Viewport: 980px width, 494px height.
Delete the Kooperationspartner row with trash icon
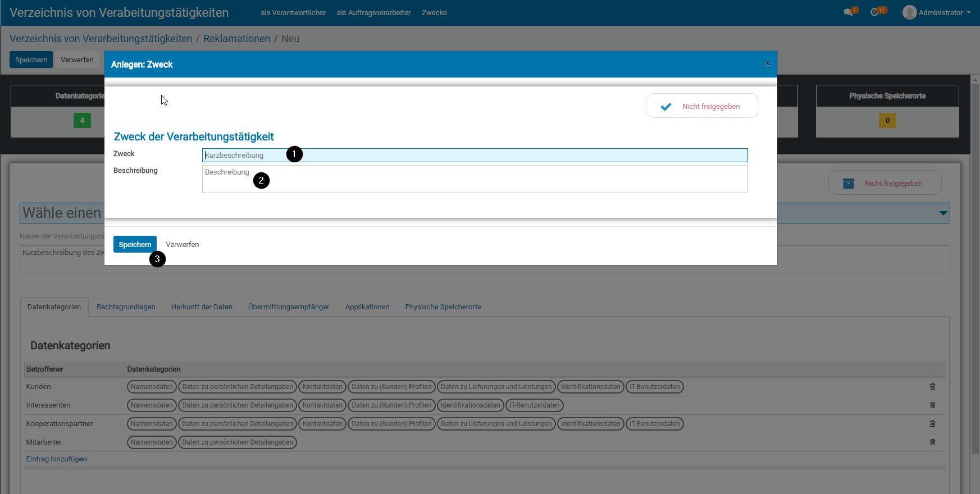click(x=932, y=424)
